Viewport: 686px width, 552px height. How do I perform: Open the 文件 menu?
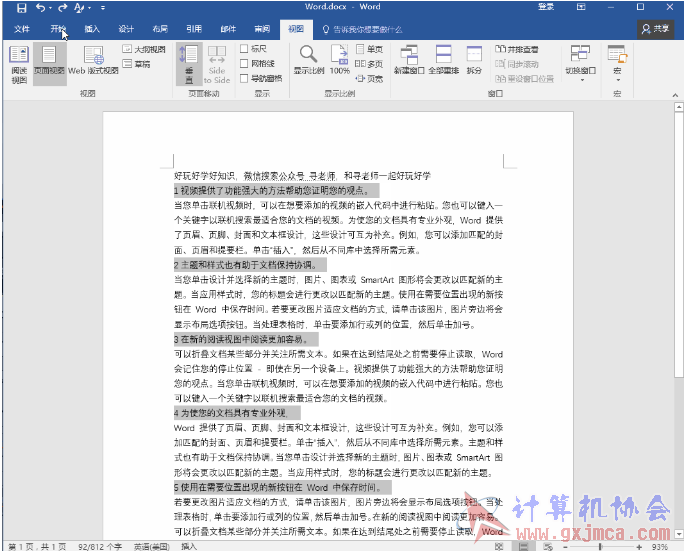point(22,29)
